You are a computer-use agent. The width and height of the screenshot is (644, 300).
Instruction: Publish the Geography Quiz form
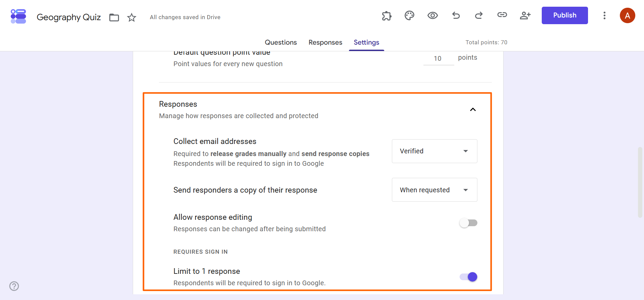coord(565,15)
